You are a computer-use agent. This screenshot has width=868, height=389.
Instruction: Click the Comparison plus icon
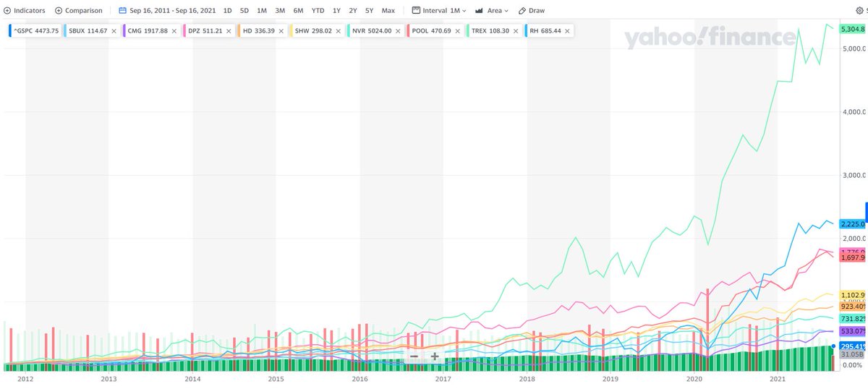pos(59,11)
